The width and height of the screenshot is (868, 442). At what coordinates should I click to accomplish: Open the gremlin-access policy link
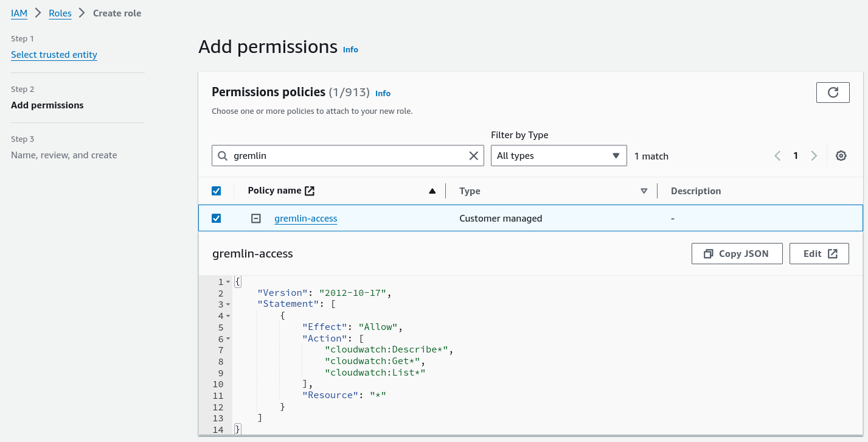click(305, 219)
